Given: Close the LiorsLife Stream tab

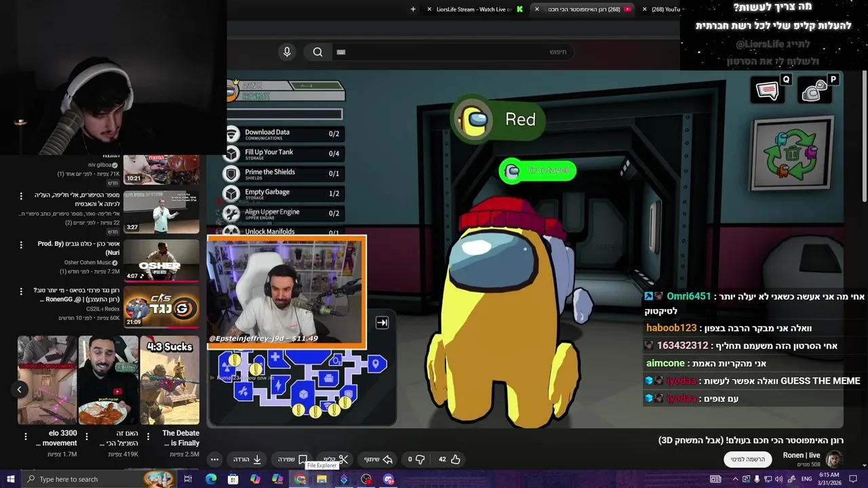Looking at the screenshot, I should [429, 9].
